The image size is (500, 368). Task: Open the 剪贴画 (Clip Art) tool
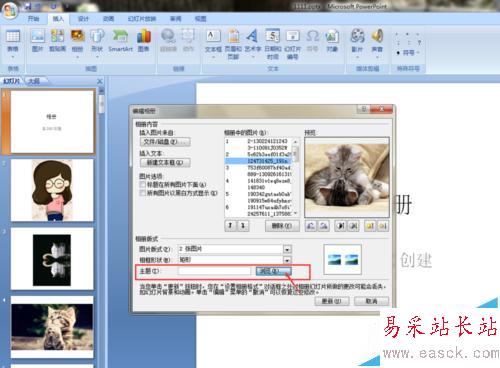(x=57, y=41)
